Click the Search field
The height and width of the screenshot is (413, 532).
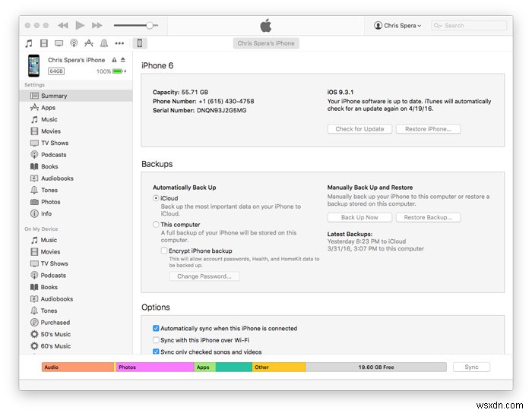[469, 25]
